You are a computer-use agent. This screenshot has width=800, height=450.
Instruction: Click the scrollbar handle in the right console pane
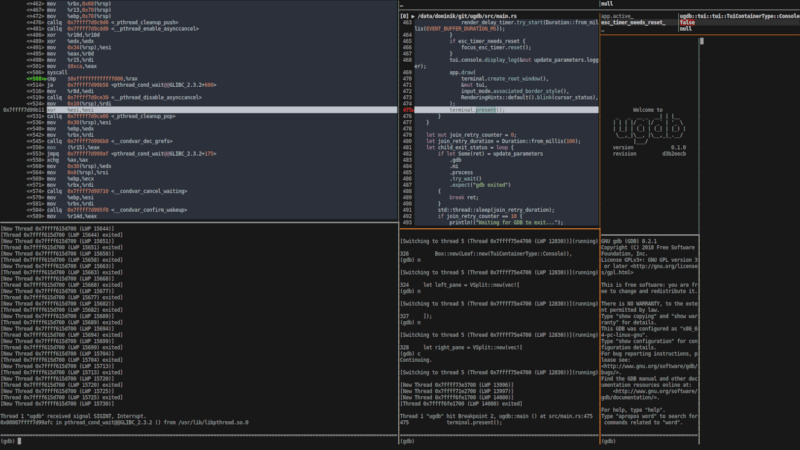(x=702, y=41)
